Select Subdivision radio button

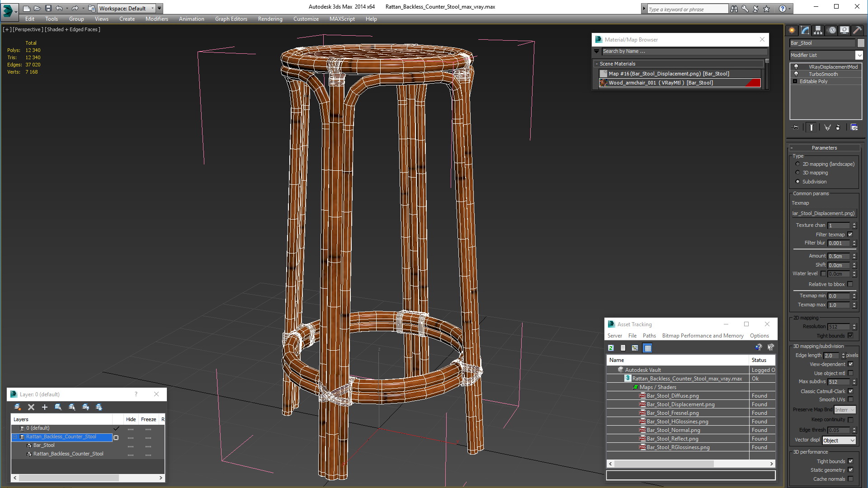(797, 182)
